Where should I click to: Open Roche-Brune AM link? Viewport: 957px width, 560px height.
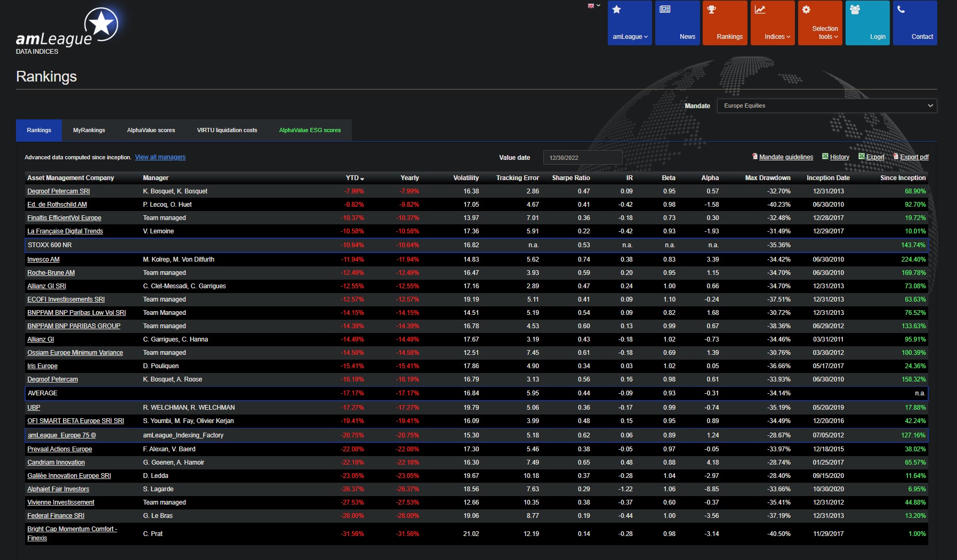click(51, 273)
